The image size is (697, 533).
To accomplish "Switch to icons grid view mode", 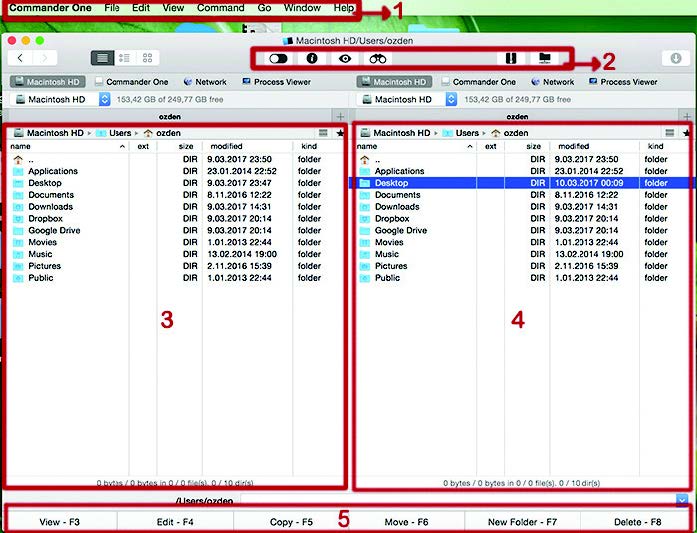I will tap(147, 58).
